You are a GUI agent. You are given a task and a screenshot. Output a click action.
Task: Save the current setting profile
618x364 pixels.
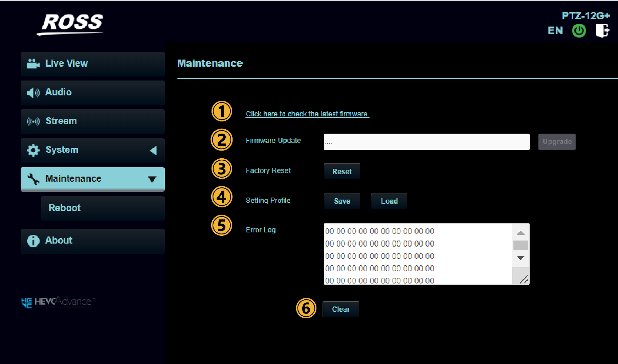coord(342,201)
